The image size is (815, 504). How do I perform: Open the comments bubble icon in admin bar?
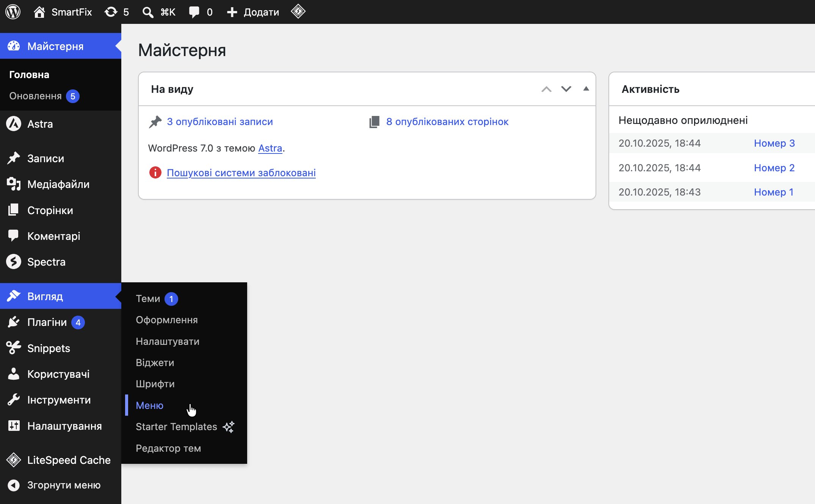pyautogui.click(x=194, y=12)
